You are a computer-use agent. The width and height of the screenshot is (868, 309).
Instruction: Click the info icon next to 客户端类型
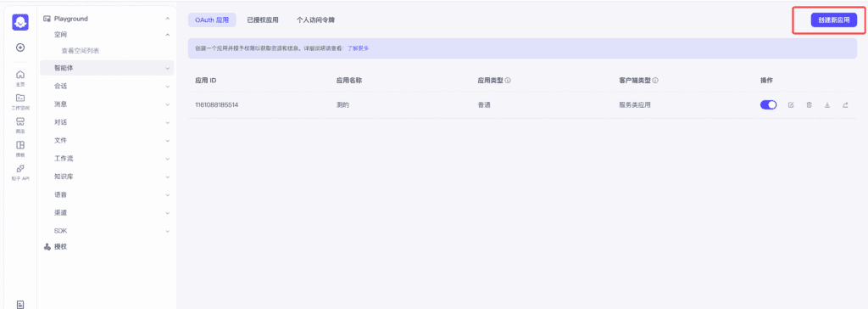(655, 81)
